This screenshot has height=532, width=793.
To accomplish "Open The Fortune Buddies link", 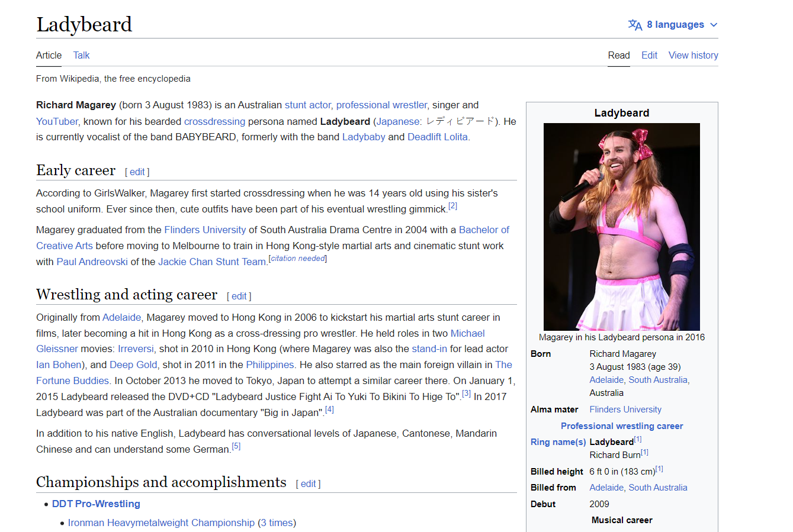I will pyautogui.click(x=274, y=372).
